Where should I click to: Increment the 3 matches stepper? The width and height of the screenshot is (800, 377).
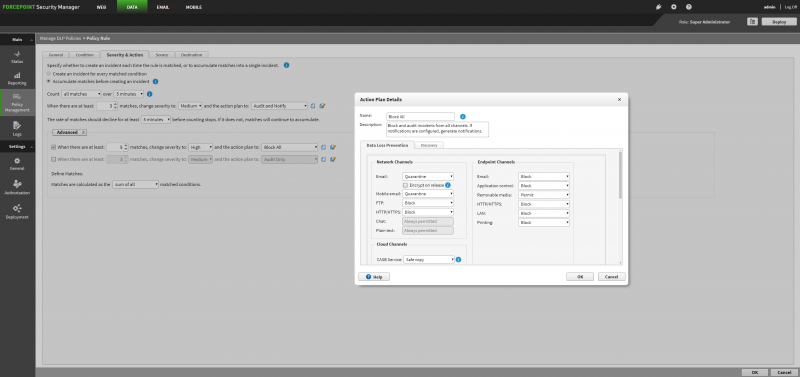pos(116,104)
